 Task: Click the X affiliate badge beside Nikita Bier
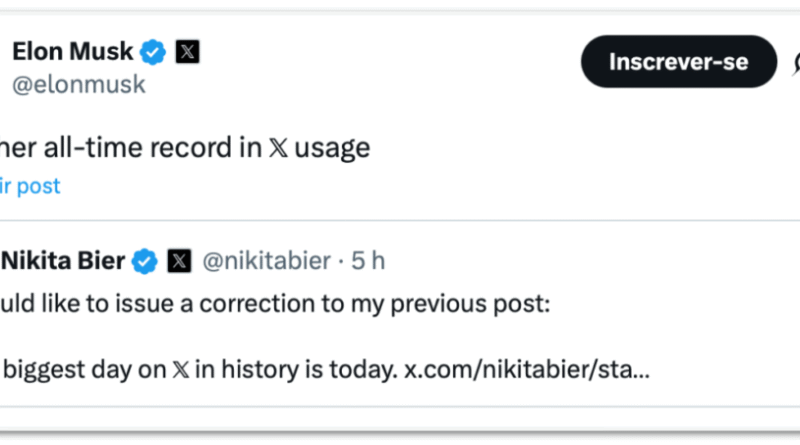click(179, 262)
